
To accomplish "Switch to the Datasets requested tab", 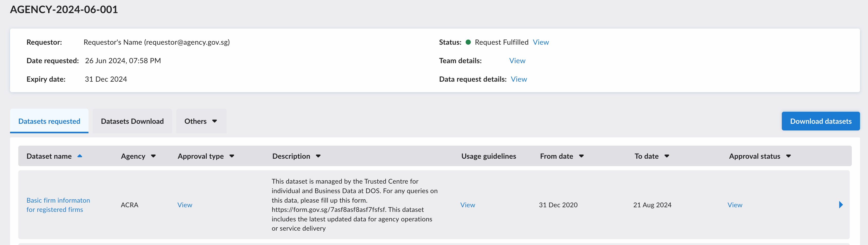I will [49, 121].
